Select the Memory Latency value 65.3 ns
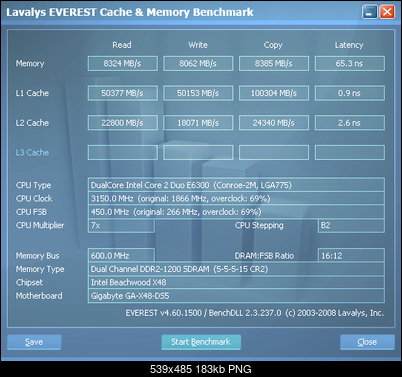402x377 pixels. (x=350, y=63)
